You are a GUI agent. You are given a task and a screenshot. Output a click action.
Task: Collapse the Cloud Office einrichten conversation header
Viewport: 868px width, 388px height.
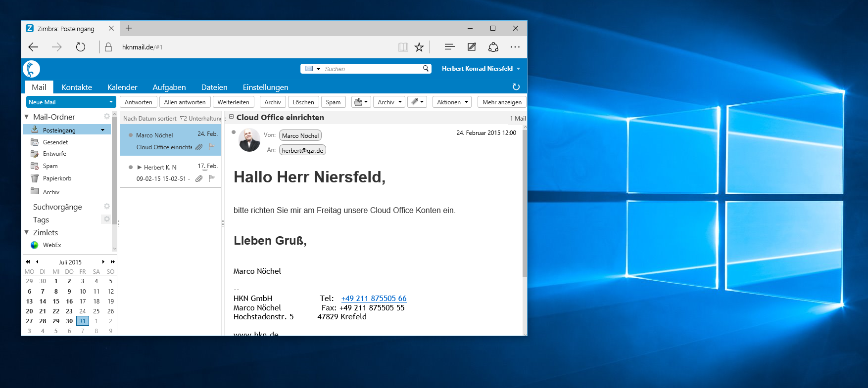tap(231, 117)
